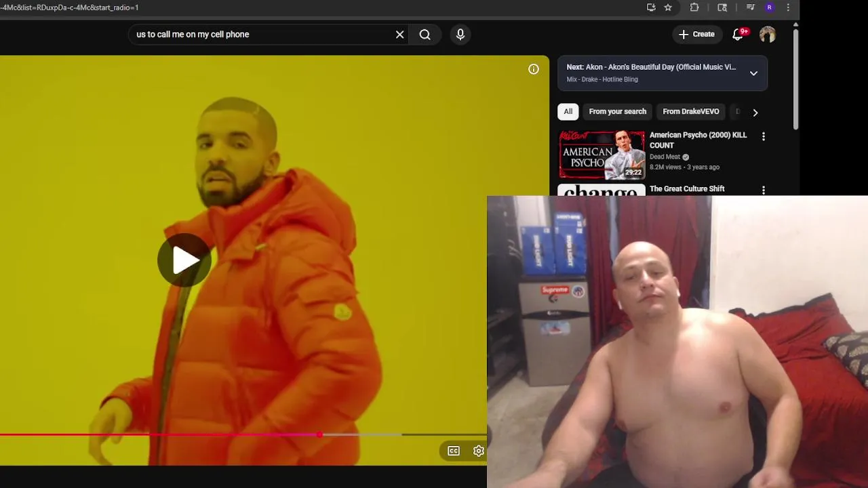Open Chrome profile R avatar

coord(769,7)
